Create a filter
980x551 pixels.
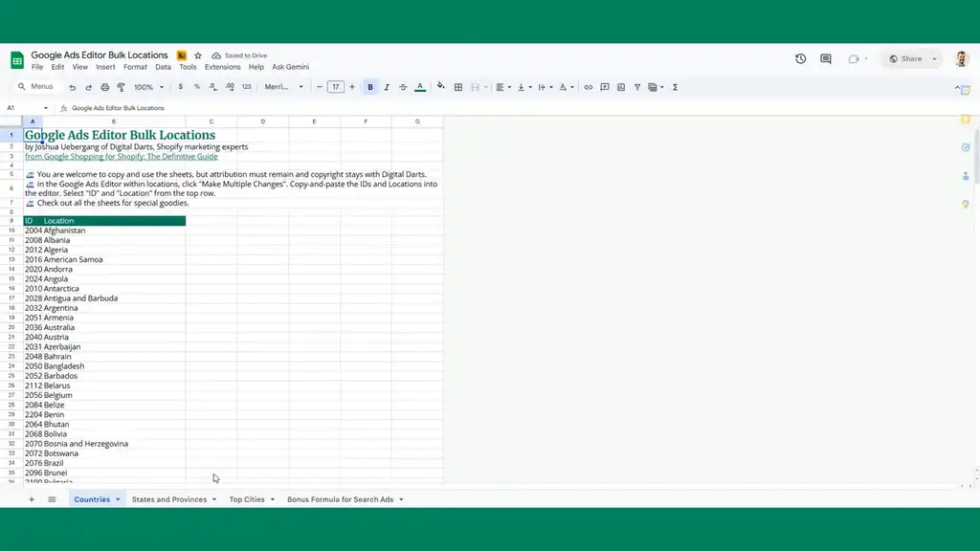pyautogui.click(x=636, y=87)
